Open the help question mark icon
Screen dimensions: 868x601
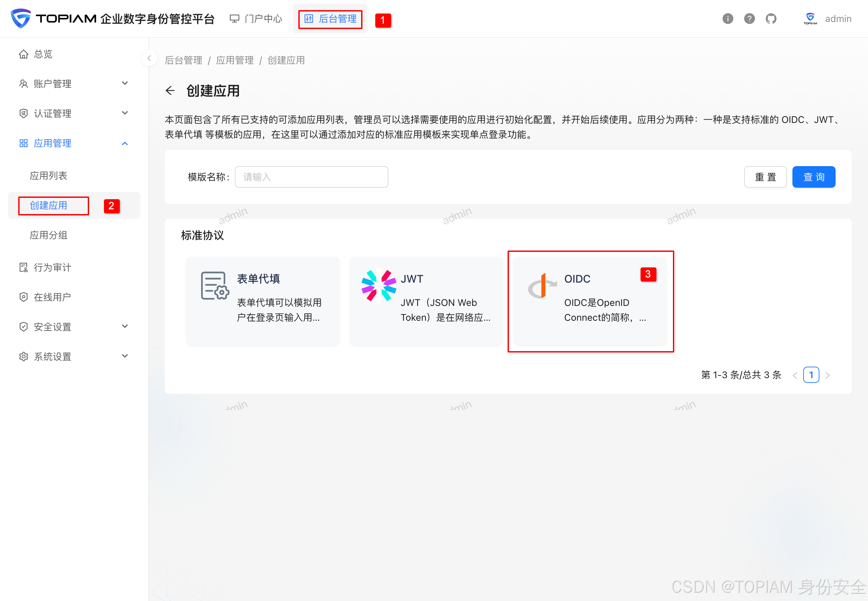pyautogui.click(x=749, y=19)
